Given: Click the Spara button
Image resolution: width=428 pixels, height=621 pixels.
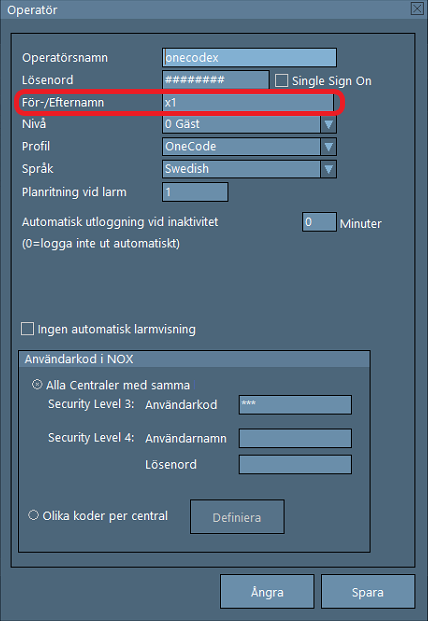Looking at the screenshot, I should (368, 592).
